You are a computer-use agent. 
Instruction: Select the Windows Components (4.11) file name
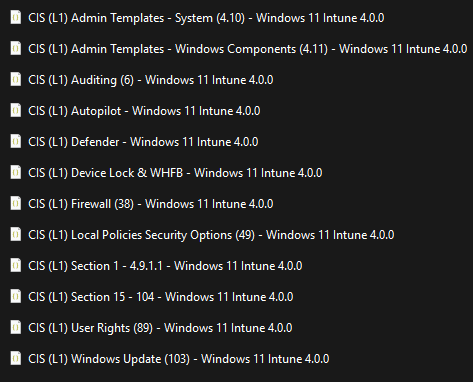click(x=248, y=49)
